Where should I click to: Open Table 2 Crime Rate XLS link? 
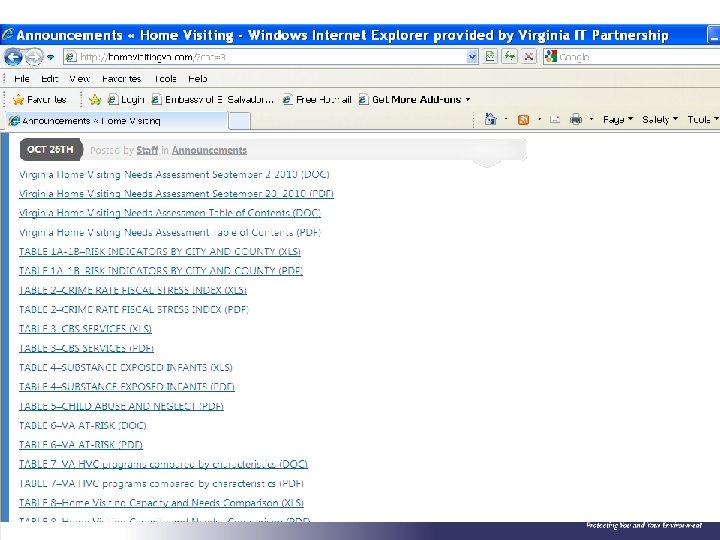coord(133,290)
